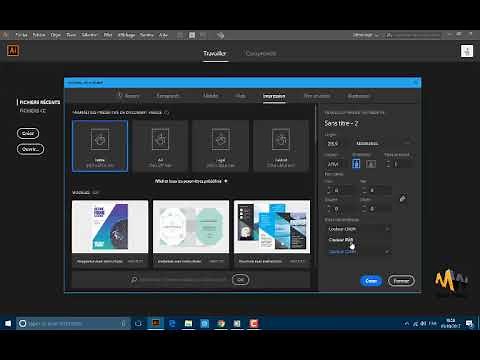The width and height of the screenshot is (480, 360).
Task: Open the Windows notification center icon
Action: tap(469, 323)
